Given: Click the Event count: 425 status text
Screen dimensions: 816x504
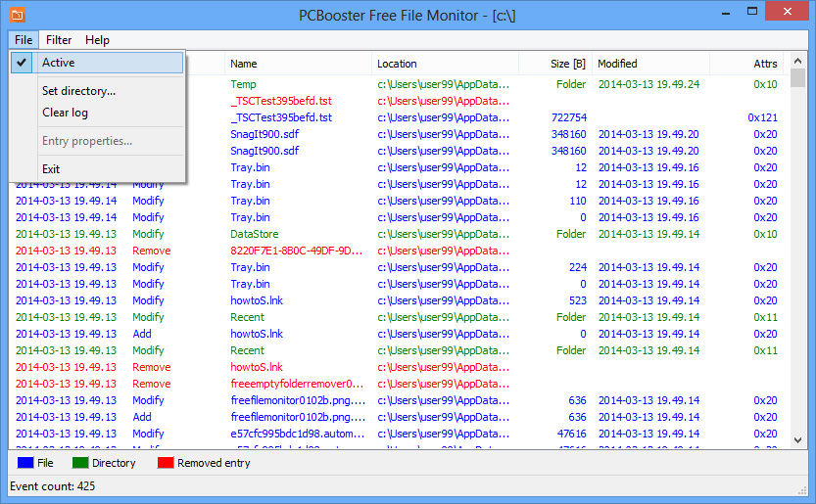Looking at the screenshot, I should 53,486.
